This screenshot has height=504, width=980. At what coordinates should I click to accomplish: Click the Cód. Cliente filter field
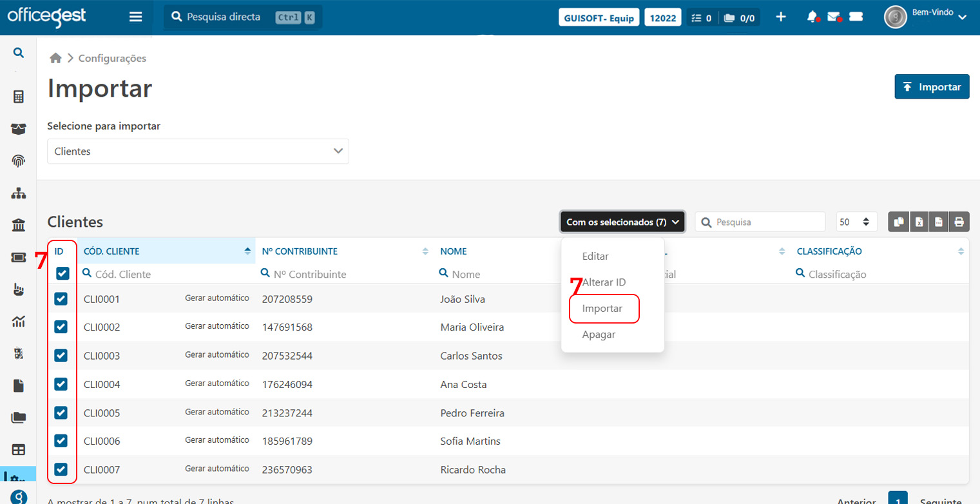pyautogui.click(x=166, y=274)
